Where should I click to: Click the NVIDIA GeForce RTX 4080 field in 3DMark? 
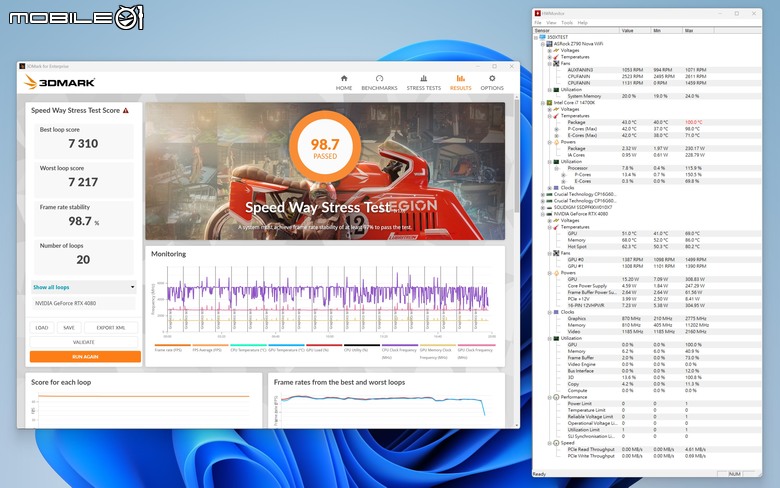pyautogui.click(x=84, y=303)
